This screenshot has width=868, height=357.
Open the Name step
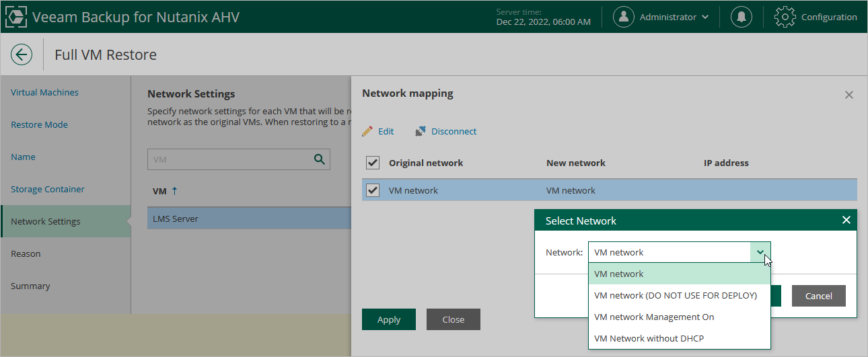pos(23,157)
